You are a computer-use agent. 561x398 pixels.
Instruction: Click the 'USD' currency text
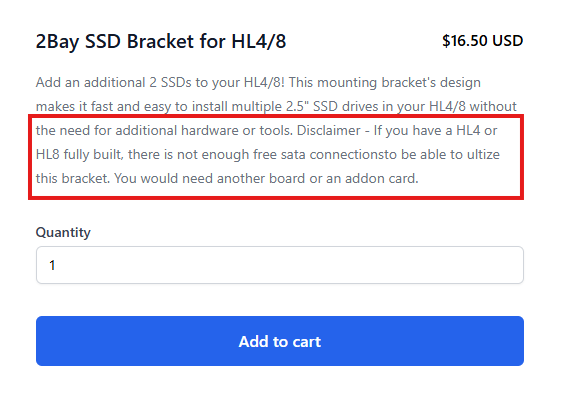click(x=508, y=40)
